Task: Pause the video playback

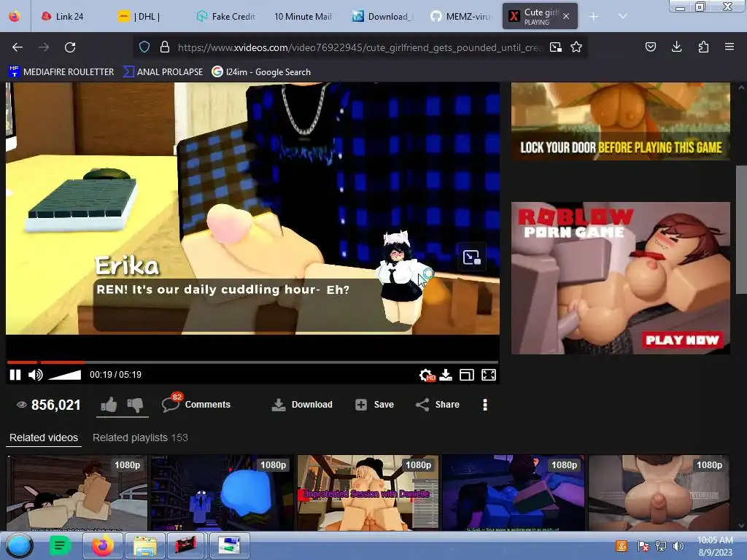Action: tap(15, 375)
